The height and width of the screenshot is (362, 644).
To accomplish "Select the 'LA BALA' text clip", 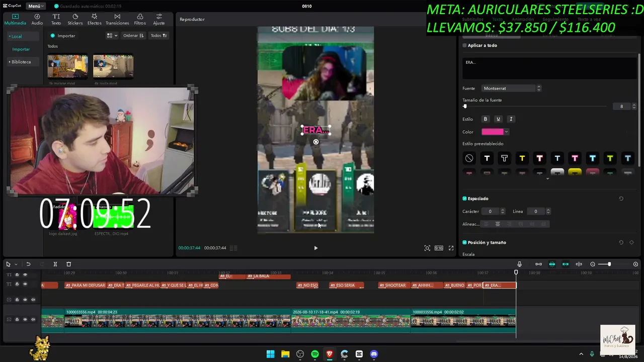I will pos(269,276).
